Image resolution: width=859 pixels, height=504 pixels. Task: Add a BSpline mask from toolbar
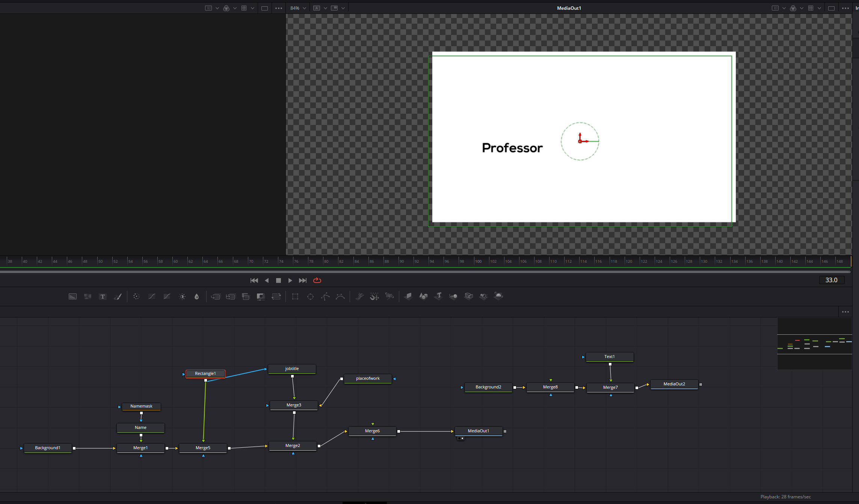(x=340, y=296)
